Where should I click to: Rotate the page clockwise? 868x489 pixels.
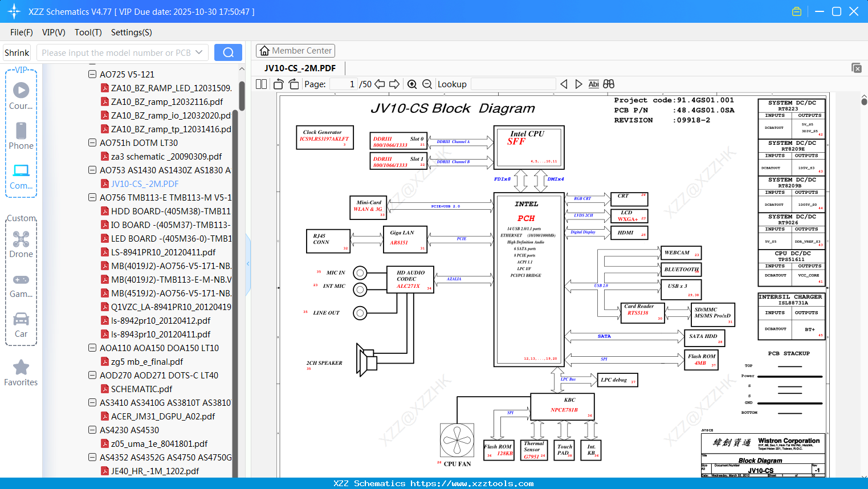(294, 84)
